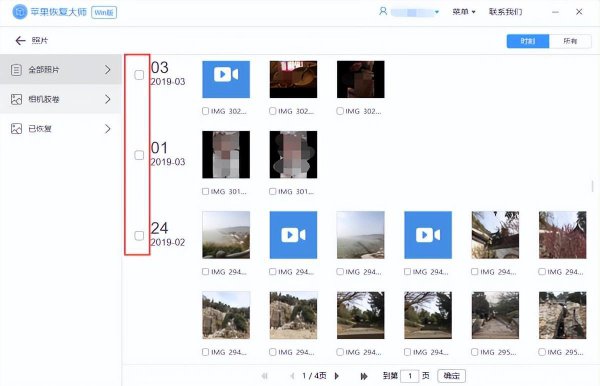
Task: Click the user account avatar icon
Action: coord(383,11)
